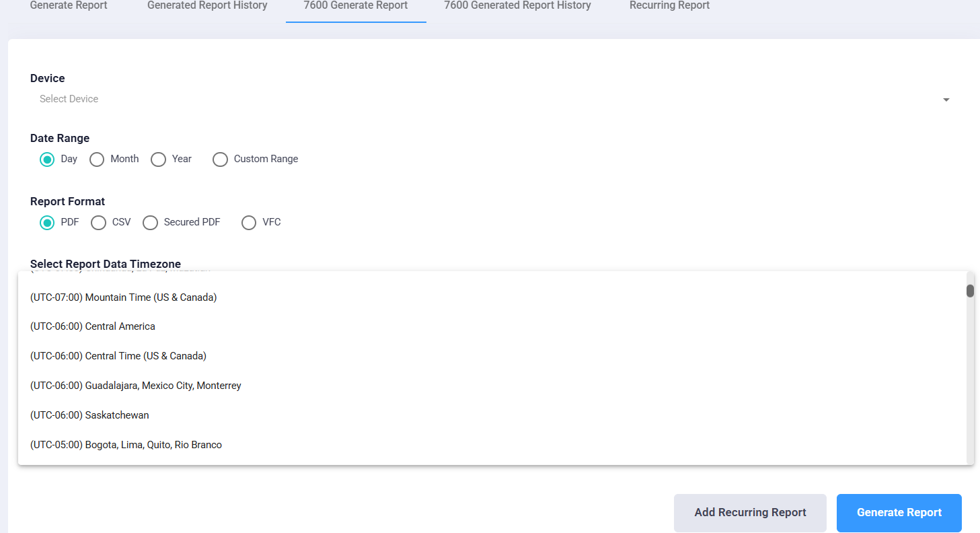Open 7600 Generated Report History tab
This screenshot has height=533, width=980.
(x=517, y=6)
